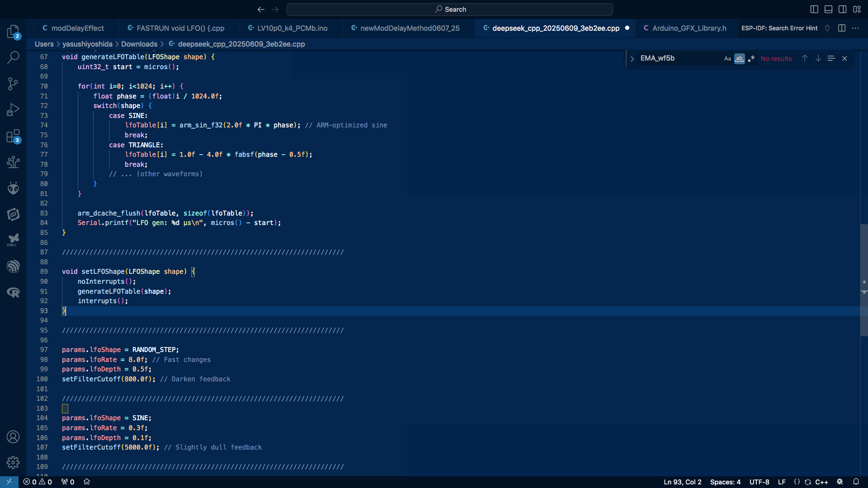Open the Search view in activity bar
Image resolution: width=868 pixels, height=488 pixels.
coord(13,57)
